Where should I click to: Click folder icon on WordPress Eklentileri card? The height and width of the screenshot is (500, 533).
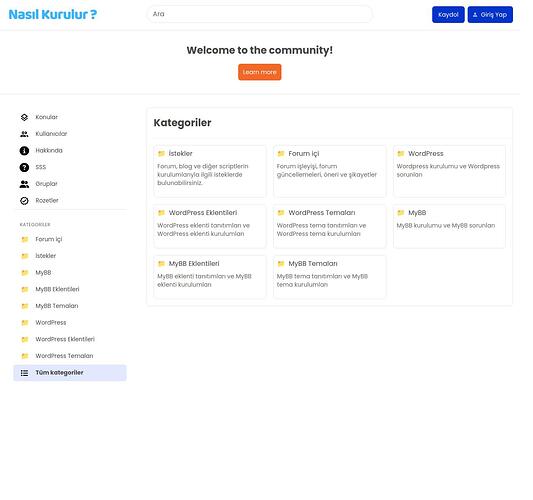[x=161, y=213]
